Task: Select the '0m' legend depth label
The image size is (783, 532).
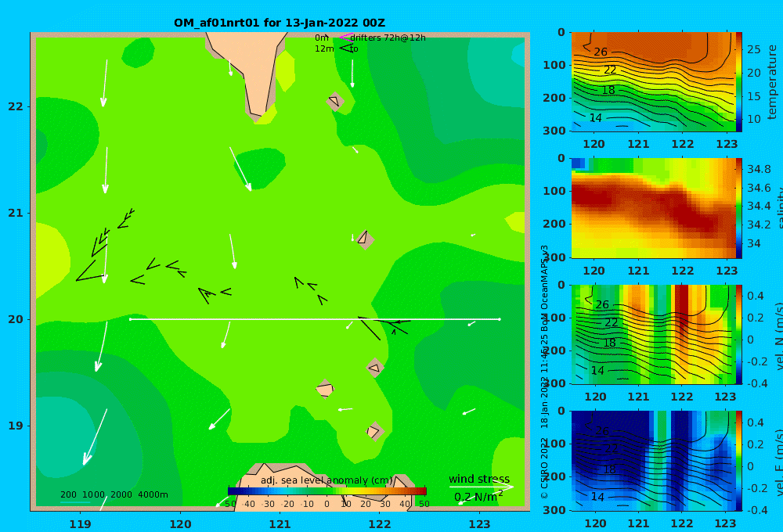Action: [322, 38]
